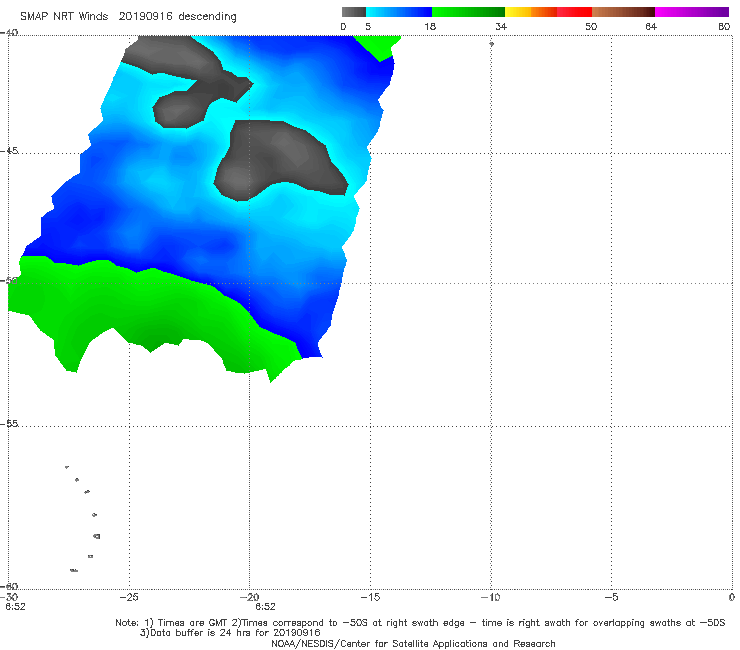
Task: Click the colorbar label '64'
Action: (651, 26)
